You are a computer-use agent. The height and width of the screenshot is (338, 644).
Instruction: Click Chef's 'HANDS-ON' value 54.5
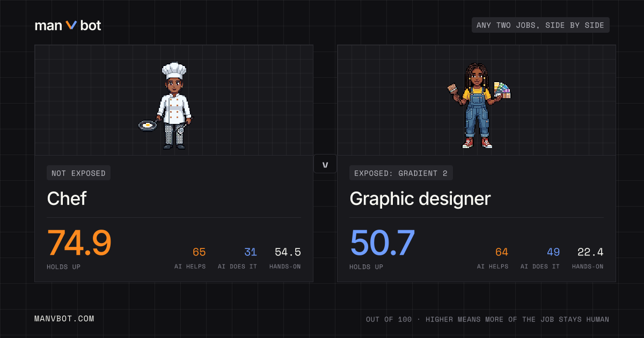pos(288,252)
